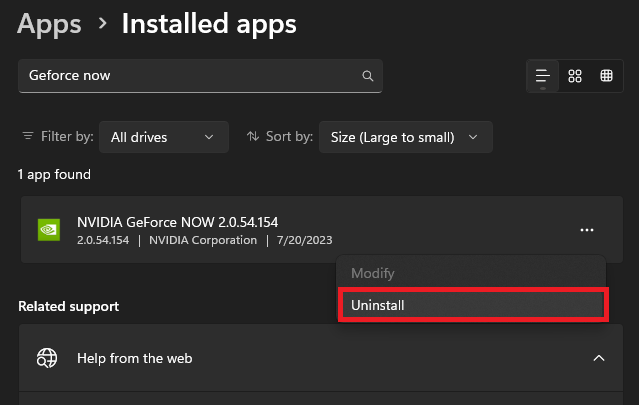Switch to list view layout
This screenshot has width=639, height=405.
click(x=542, y=76)
